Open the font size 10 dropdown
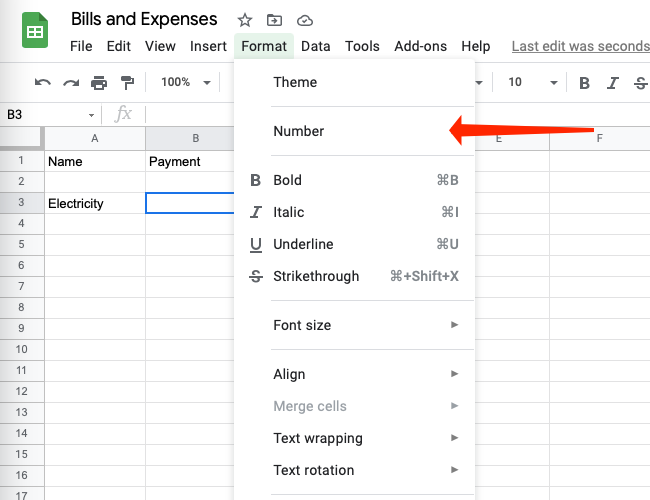The height and width of the screenshot is (500, 650). click(527, 83)
